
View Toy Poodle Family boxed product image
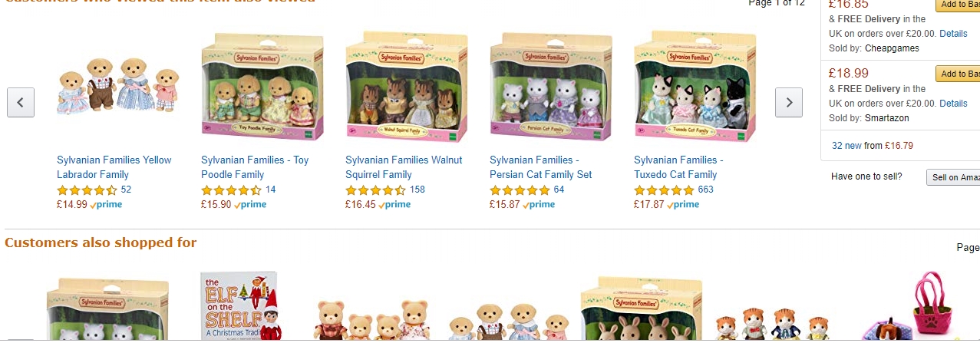tap(262, 87)
